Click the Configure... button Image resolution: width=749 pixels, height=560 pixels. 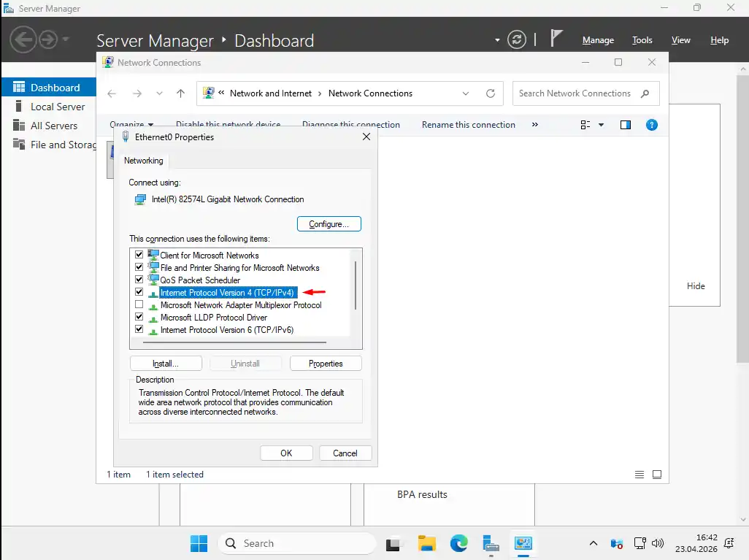coord(329,223)
